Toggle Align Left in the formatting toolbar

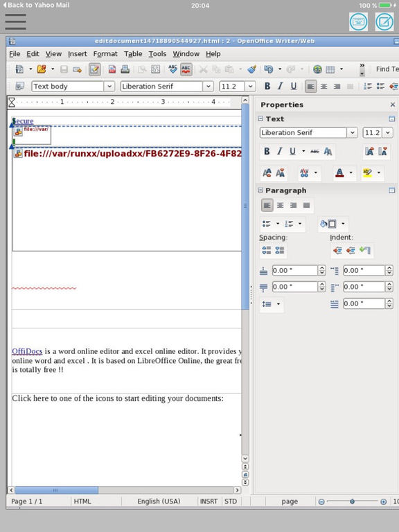pos(310,87)
